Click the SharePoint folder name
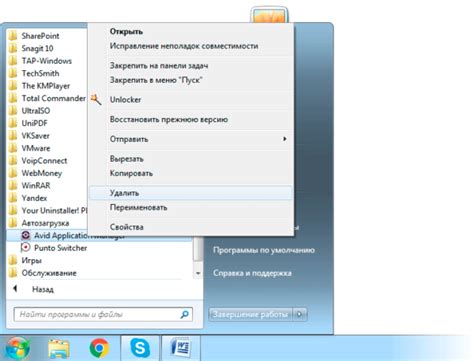The height and width of the screenshot is (361, 474). tap(40, 36)
